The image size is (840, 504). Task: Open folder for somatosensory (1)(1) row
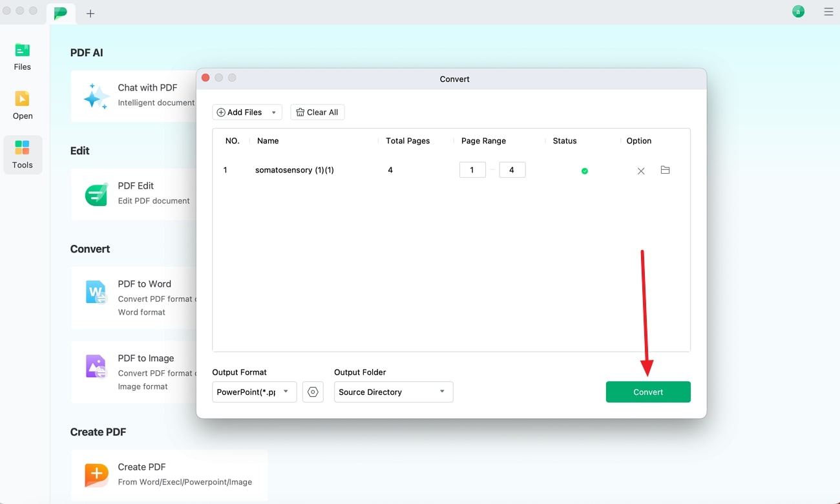[x=665, y=170]
